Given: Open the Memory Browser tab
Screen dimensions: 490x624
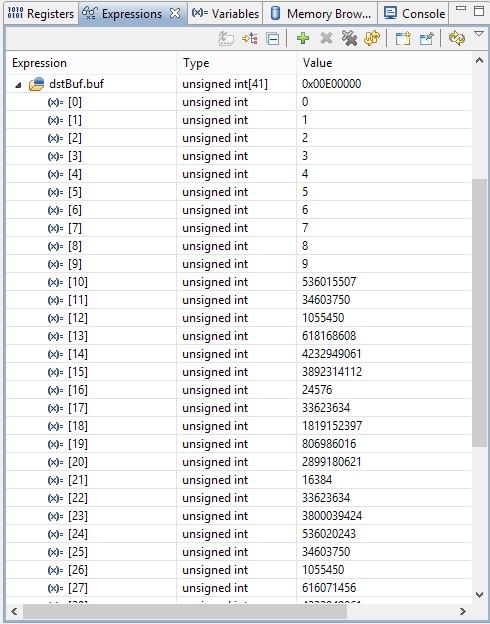Looking at the screenshot, I should pos(320,14).
